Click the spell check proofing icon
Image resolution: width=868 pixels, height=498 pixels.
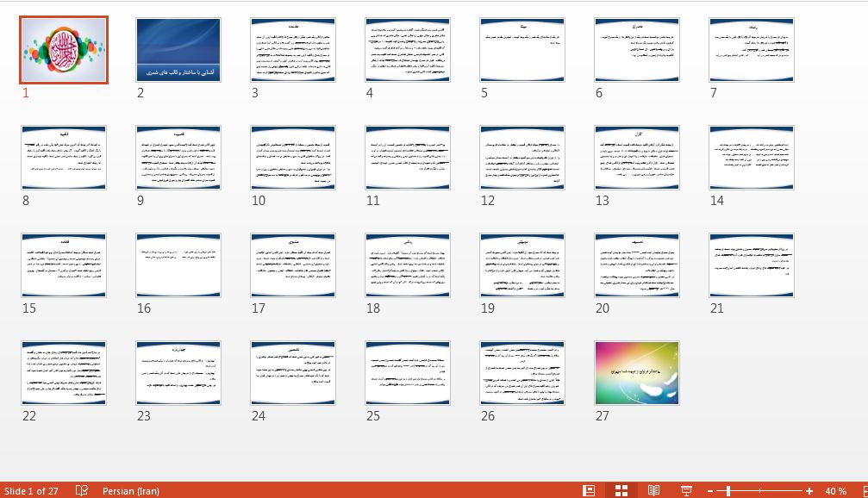point(82,490)
